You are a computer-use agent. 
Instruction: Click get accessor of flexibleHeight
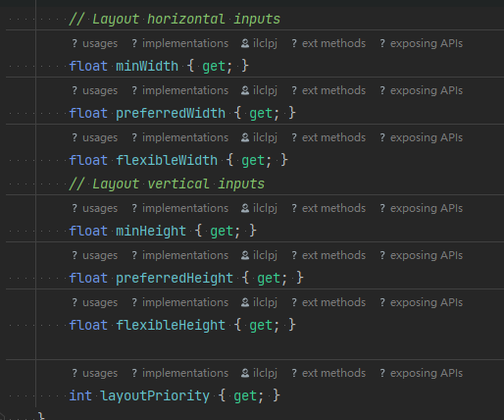261,326
